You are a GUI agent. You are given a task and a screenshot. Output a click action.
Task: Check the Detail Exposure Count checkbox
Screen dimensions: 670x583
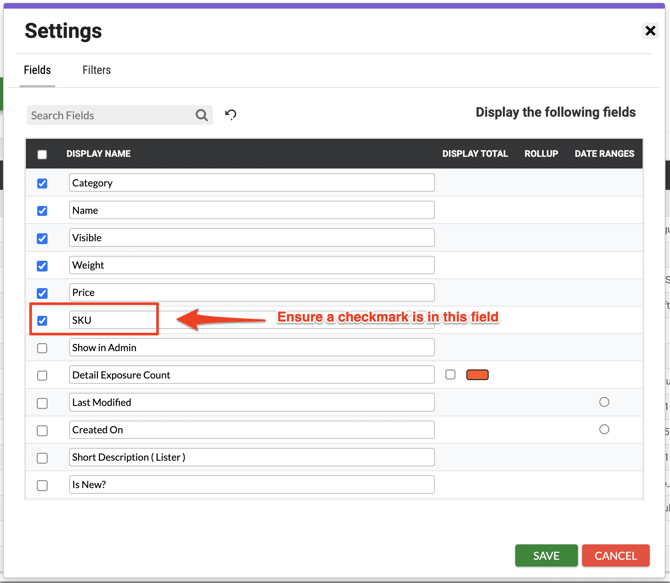[42, 376]
